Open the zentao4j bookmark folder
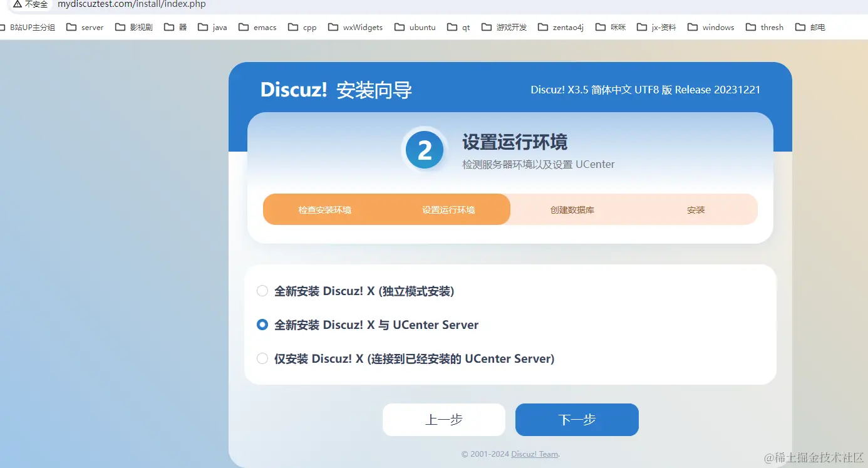 click(x=561, y=27)
